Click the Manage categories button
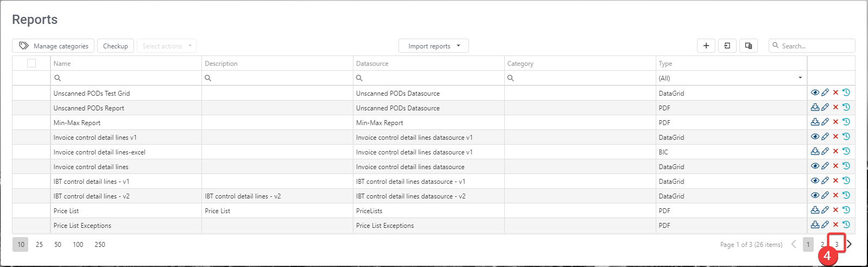This screenshot has width=868, height=267. pyautogui.click(x=53, y=46)
